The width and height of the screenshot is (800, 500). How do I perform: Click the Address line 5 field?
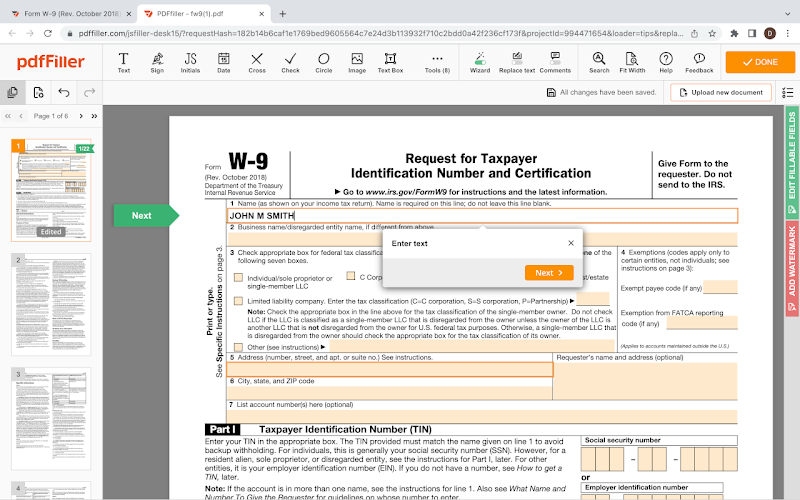coord(390,369)
